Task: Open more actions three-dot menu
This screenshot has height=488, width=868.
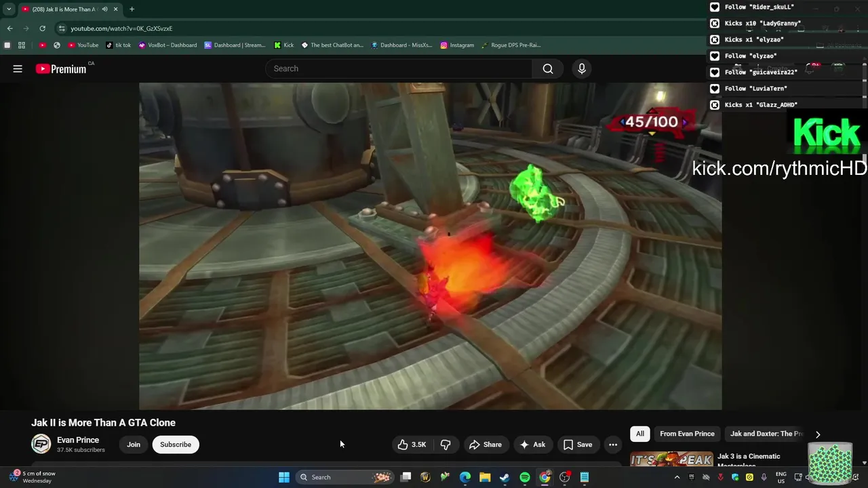Action: point(613,445)
